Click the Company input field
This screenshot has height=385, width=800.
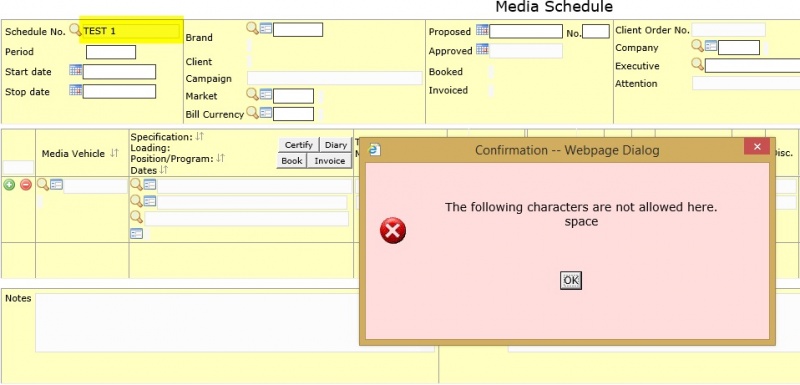point(739,47)
